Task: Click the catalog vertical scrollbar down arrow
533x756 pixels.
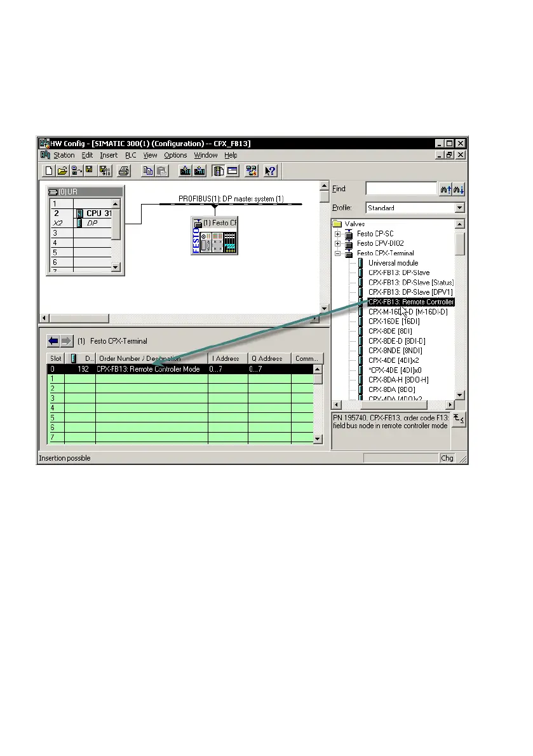Action: point(460,395)
